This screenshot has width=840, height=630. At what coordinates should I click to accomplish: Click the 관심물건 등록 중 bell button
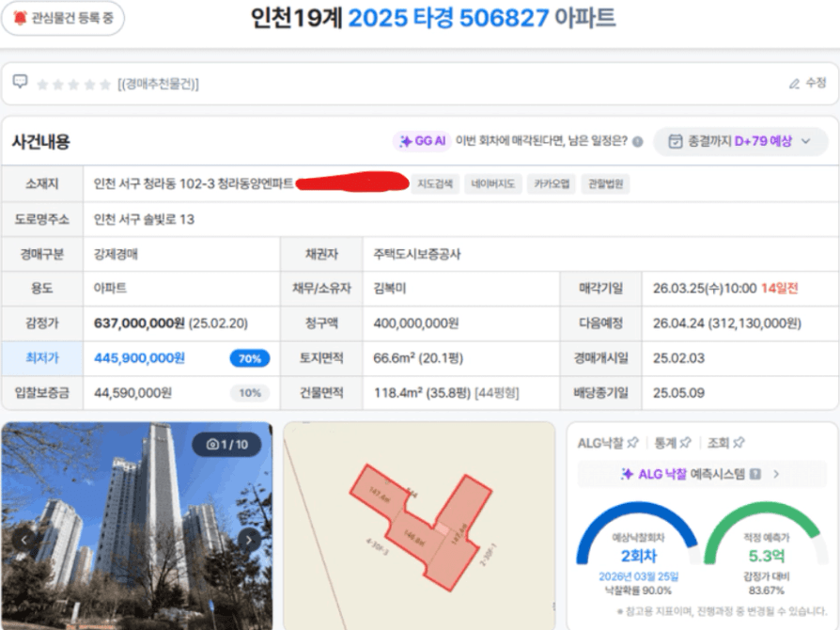pos(63,18)
